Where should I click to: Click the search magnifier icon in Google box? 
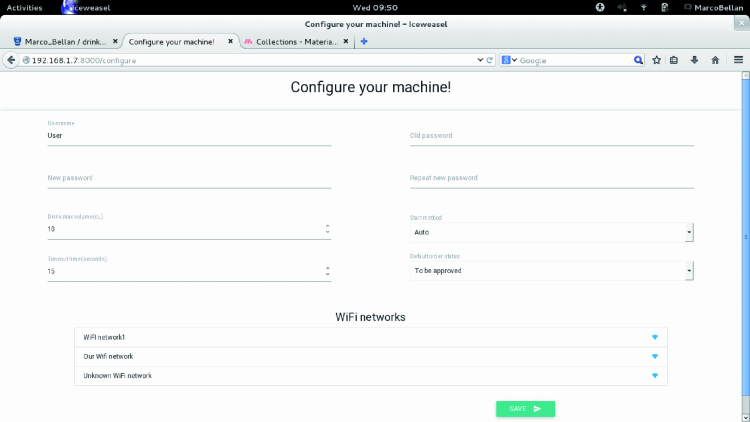pyautogui.click(x=638, y=60)
